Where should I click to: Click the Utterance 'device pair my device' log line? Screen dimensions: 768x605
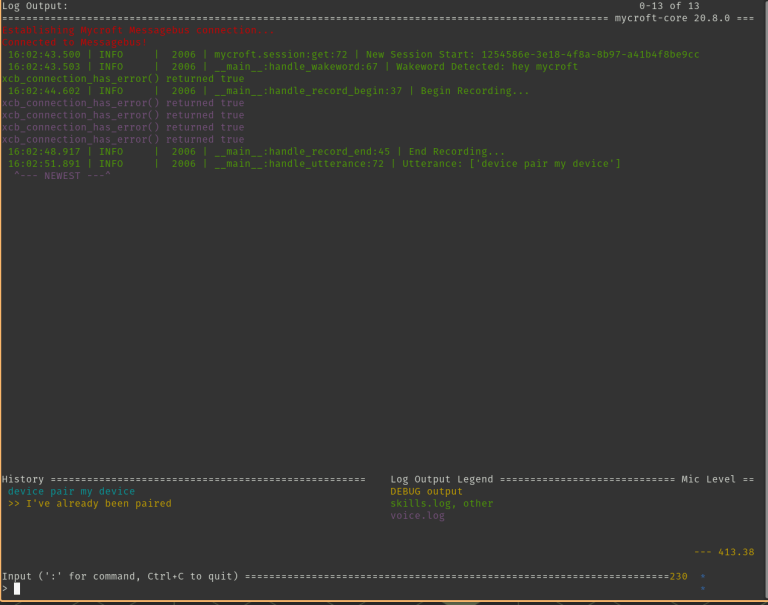(314, 164)
